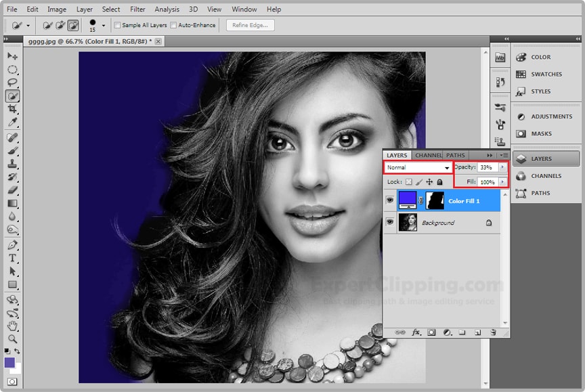This screenshot has width=585, height=392.
Task: Select the Zoom tool in toolbox
Action: pyautogui.click(x=12, y=339)
